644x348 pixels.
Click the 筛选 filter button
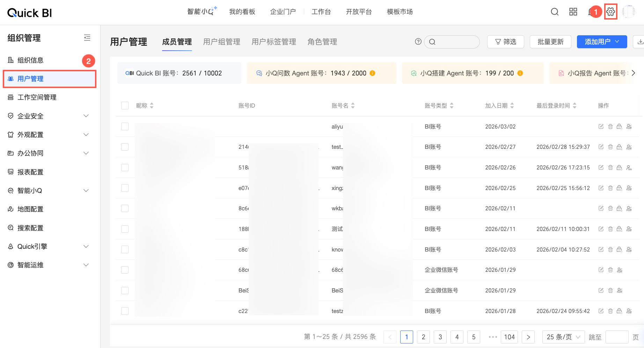click(505, 42)
